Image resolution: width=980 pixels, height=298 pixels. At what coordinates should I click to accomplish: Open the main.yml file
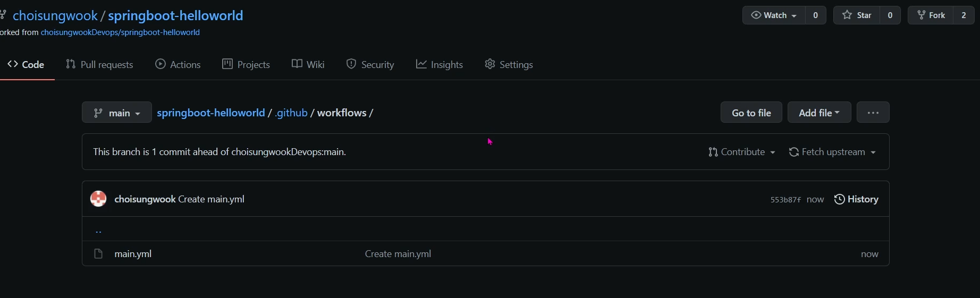point(133,254)
